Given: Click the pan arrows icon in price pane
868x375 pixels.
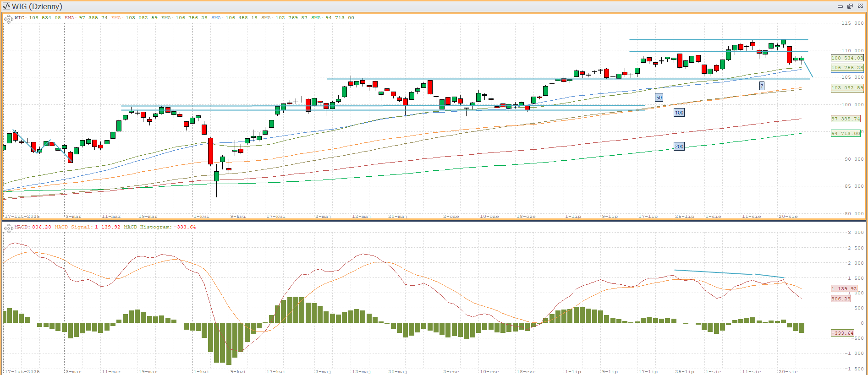Looking at the screenshot, I should pos(8,19).
